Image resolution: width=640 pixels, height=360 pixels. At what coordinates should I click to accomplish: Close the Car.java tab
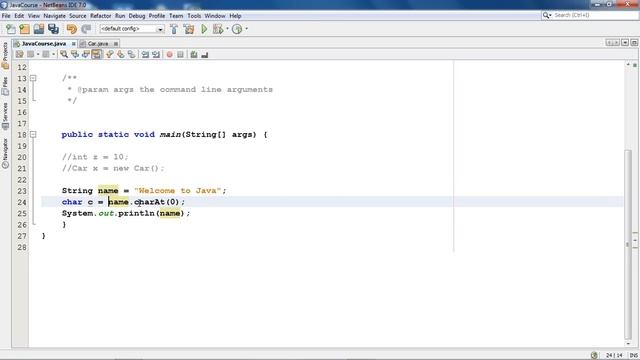click(116, 44)
